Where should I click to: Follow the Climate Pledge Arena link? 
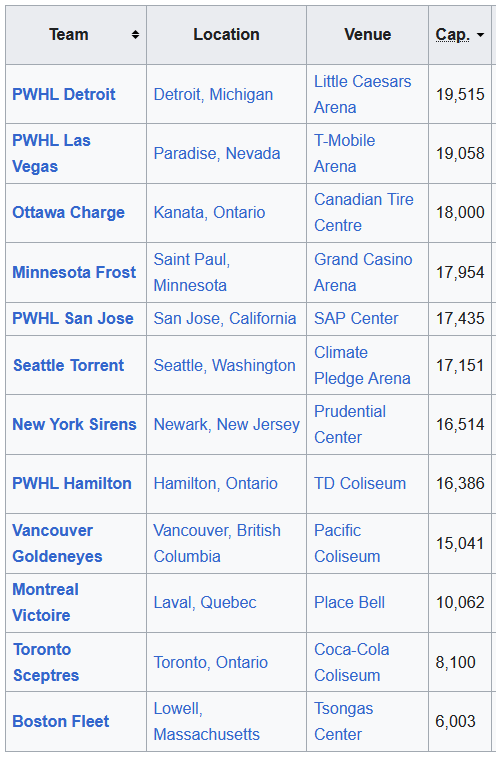(362, 365)
